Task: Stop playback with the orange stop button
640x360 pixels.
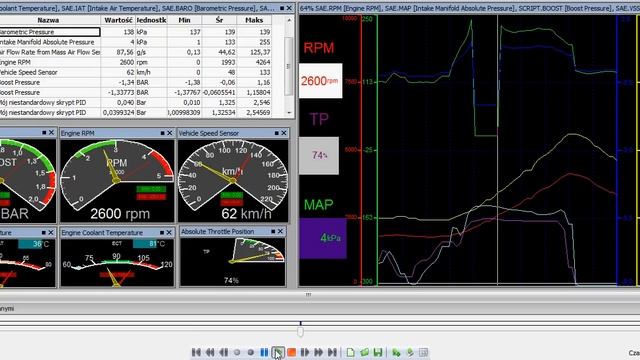Action: [291, 352]
